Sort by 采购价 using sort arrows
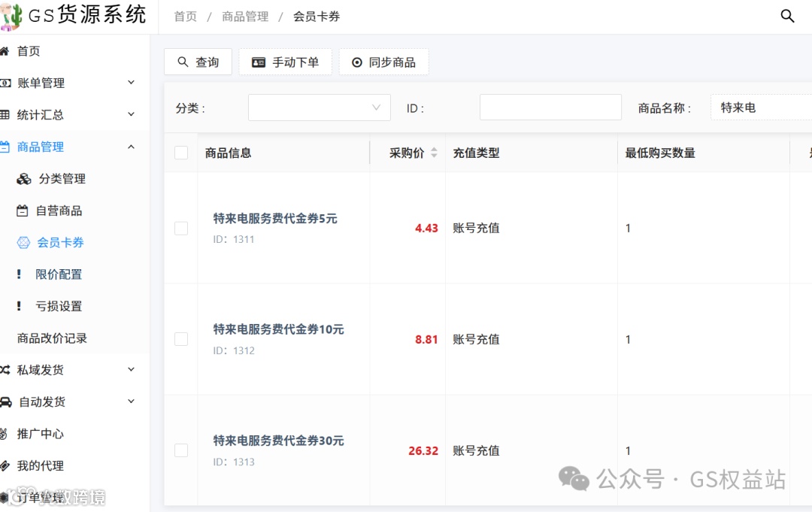812x512 pixels. click(434, 152)
